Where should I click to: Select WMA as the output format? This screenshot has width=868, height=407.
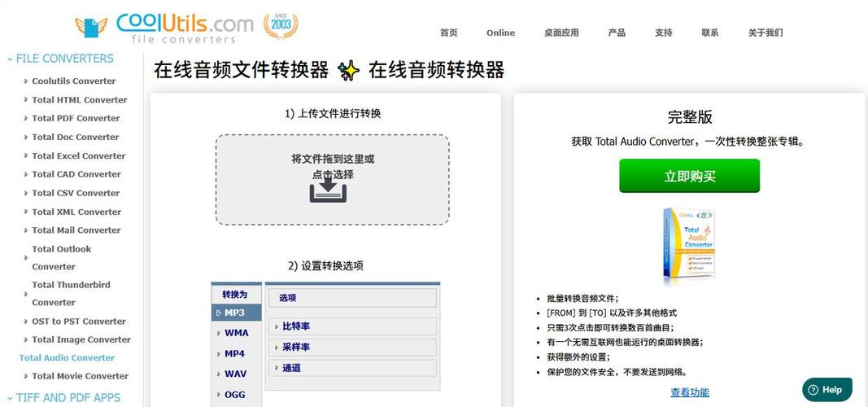pos(237,333)
